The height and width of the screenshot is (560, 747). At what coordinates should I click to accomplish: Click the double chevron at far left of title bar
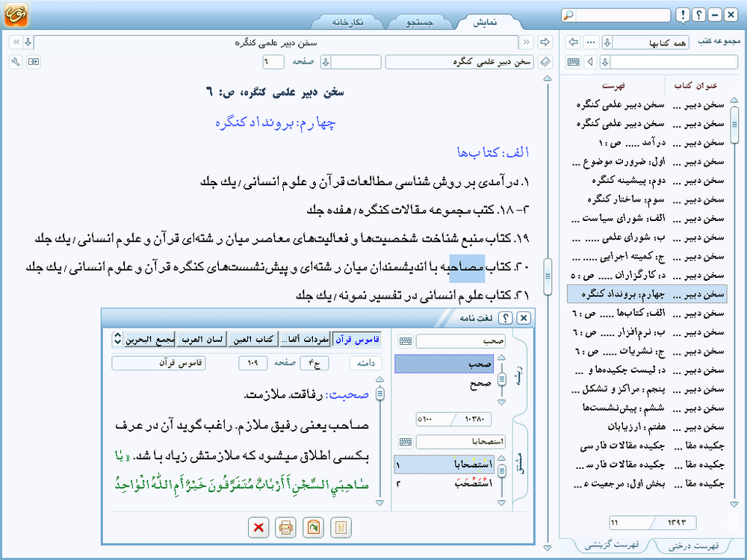pyautogui.click(x=16, y=43)
